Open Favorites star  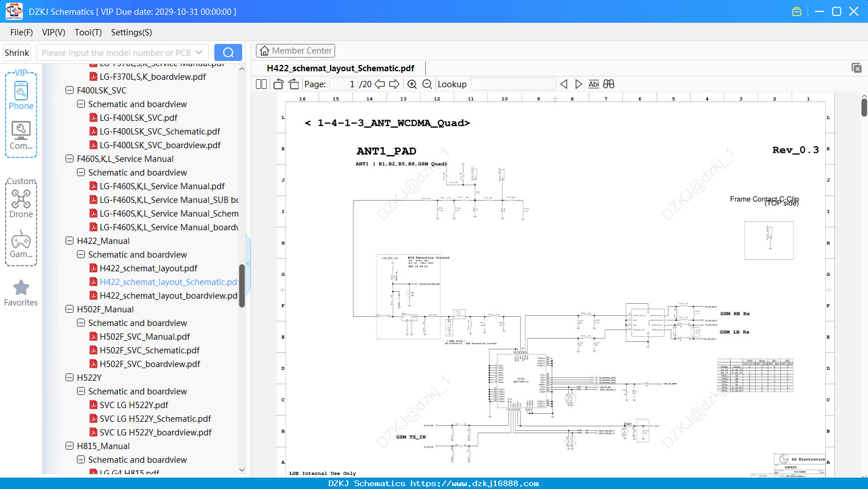click(x=21, y=293)
